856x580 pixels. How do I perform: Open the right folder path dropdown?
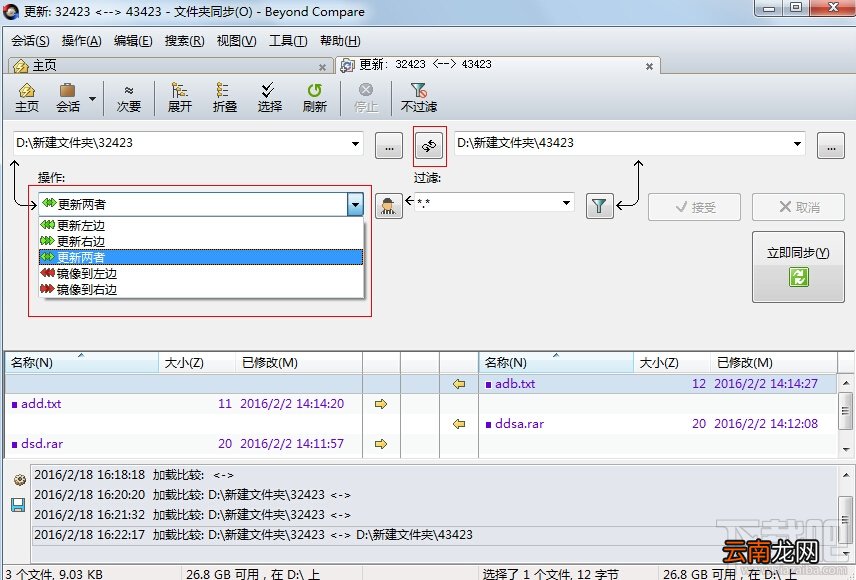(x=797, y=144)
